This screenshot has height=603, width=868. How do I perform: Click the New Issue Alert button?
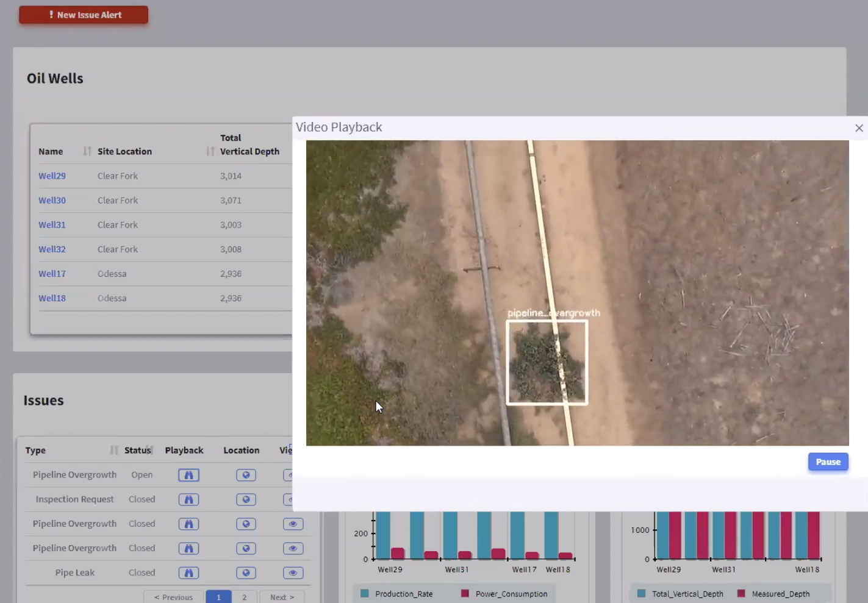[84, 15]
